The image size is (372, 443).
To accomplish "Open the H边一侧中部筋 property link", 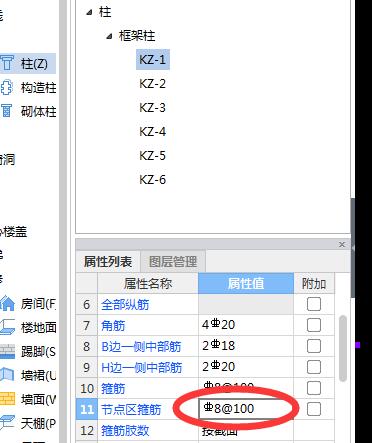I will pyautogui.click(x=142, y=368).
